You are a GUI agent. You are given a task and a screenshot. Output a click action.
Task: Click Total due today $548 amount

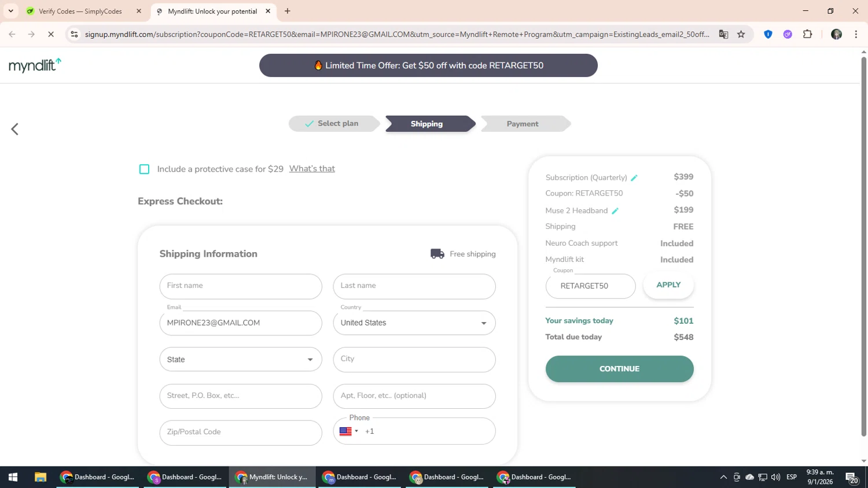[x=683, y=337]
